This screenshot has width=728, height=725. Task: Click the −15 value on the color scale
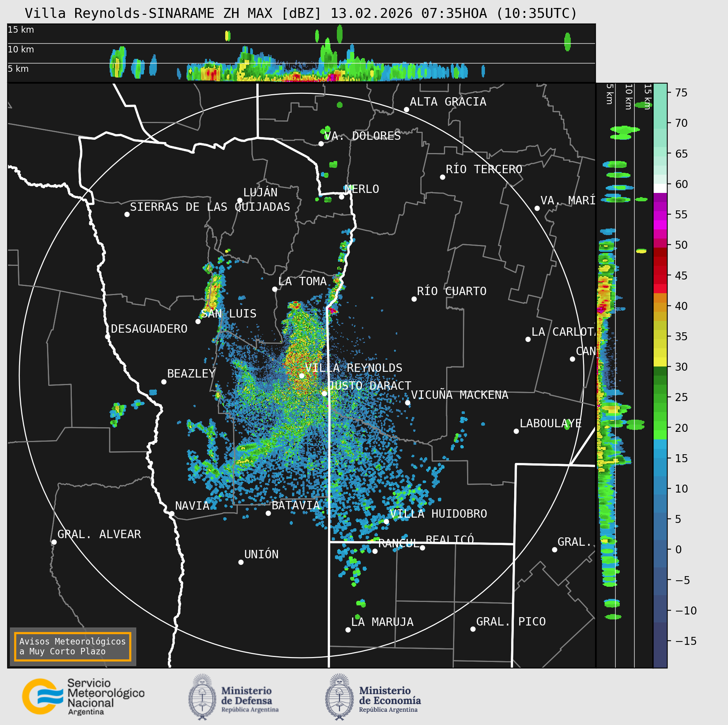click(686, 641)
